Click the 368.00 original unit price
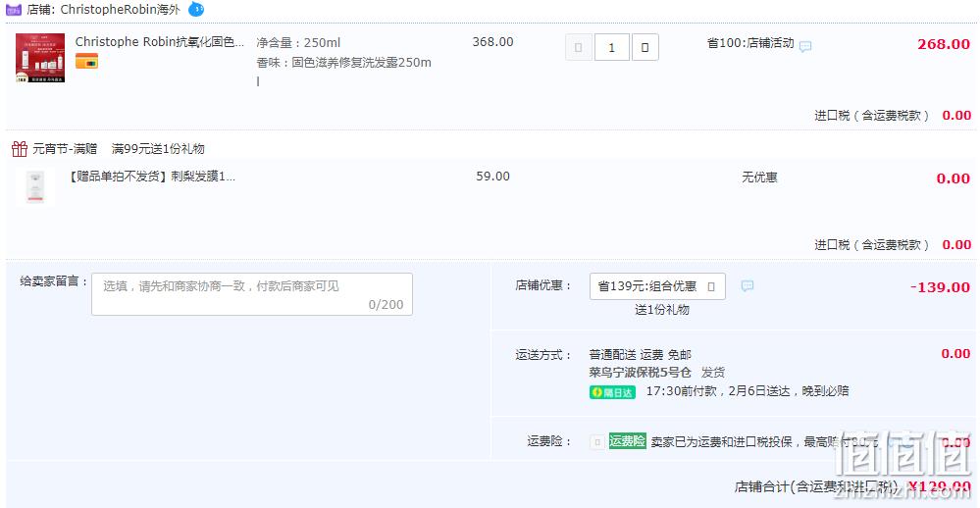 (492, 42)
